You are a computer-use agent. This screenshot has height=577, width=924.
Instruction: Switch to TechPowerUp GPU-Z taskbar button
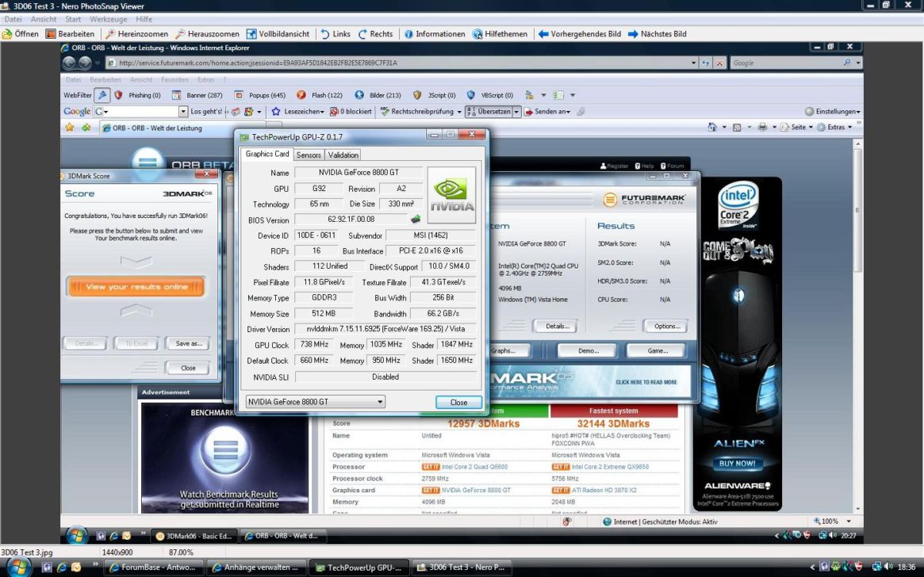click(x=358, y=567)
